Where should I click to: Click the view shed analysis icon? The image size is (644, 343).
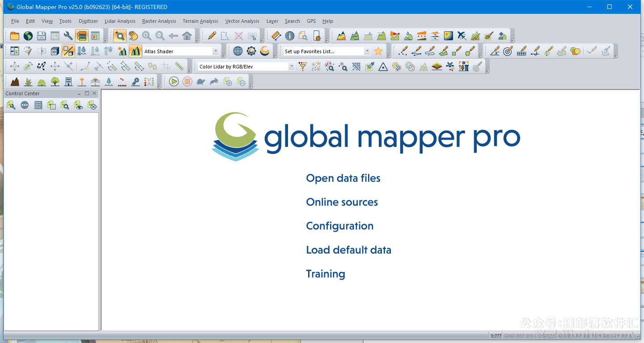(395, 36)
